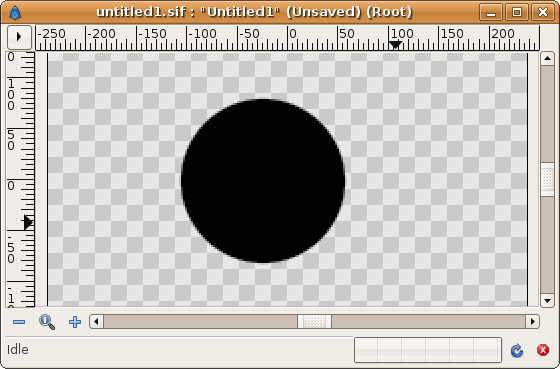Maximize the untitled1.sif window
The image size is (560, 369).
(x=517, y=13)
